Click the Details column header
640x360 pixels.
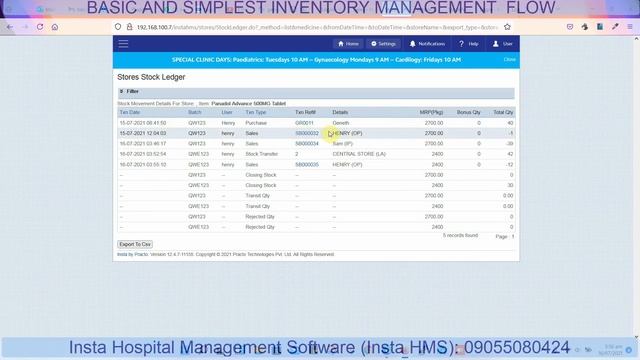click(340, 112)
